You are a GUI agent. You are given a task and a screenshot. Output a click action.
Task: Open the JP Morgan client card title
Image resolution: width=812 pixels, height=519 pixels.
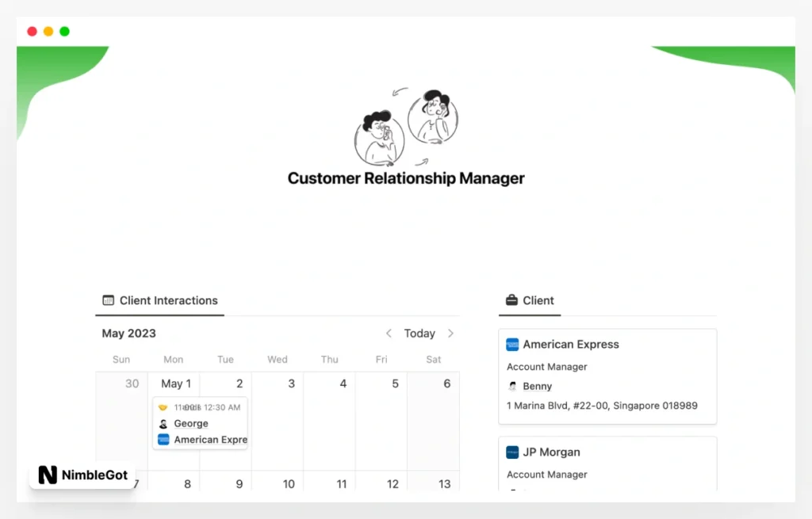click(x=552, y=452)
